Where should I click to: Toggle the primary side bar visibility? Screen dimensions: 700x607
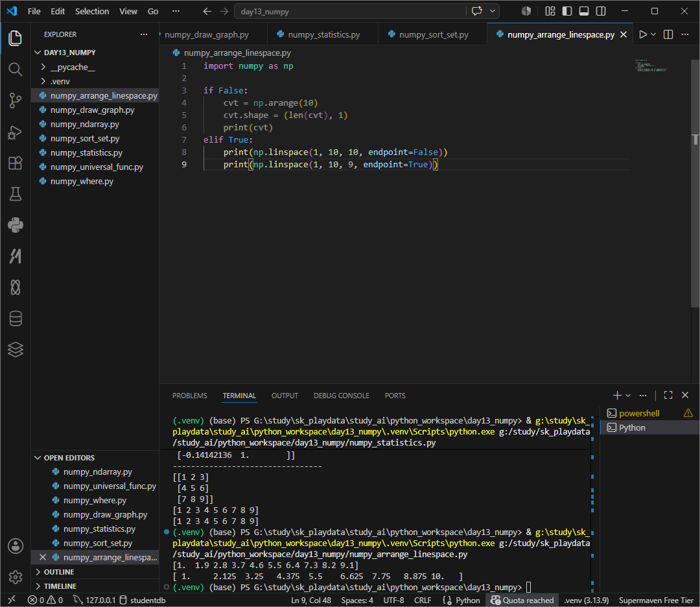click(x=567, y=11)
